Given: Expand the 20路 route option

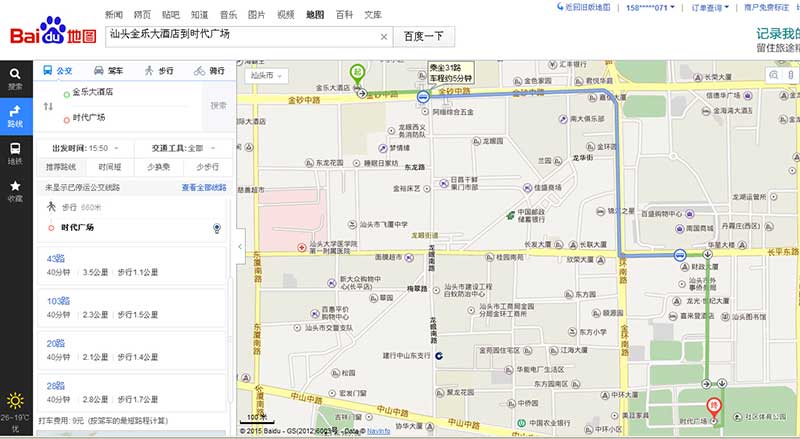Looking at the screenshot, I should pos(132,350).
